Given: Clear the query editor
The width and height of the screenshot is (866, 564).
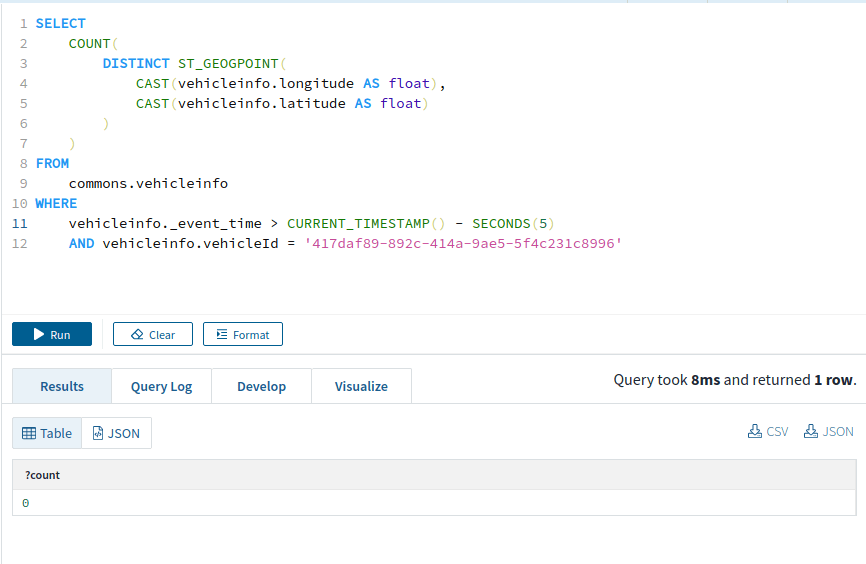Looking at the screenshot, I should (153, 334).
